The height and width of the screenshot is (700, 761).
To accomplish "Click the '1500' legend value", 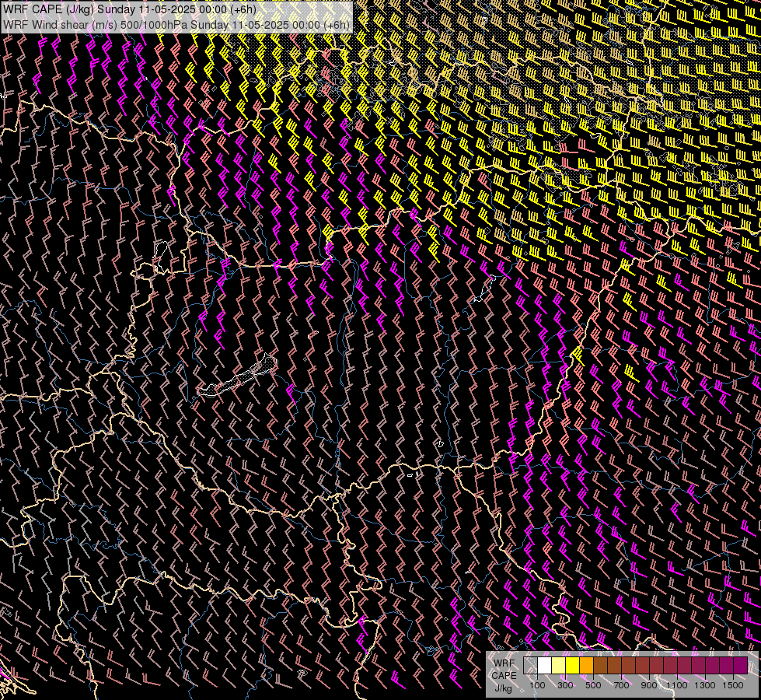I will pos(733,685).
